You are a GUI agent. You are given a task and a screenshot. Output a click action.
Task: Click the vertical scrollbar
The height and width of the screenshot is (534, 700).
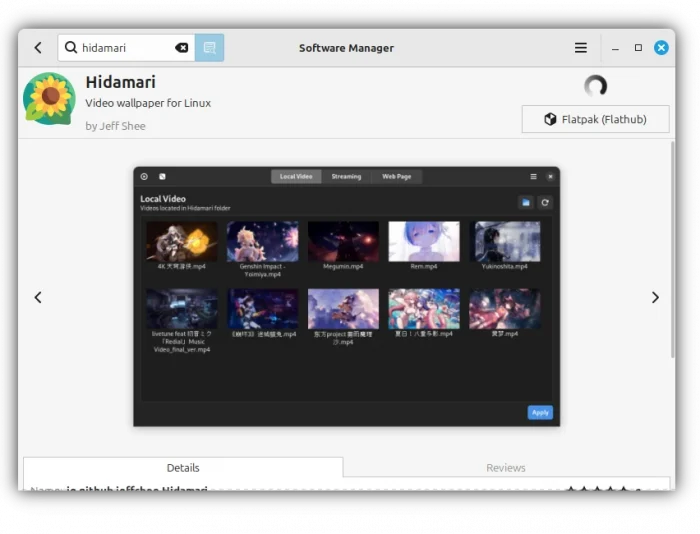(672, 249)
